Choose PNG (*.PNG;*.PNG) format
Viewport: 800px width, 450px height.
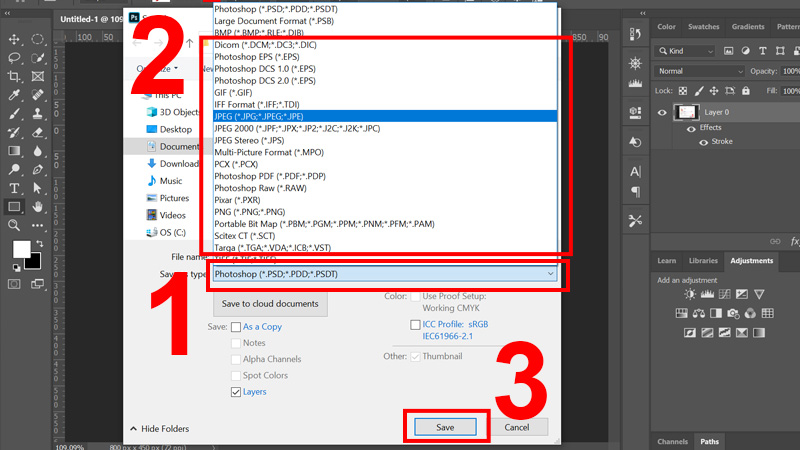[249, 212]
